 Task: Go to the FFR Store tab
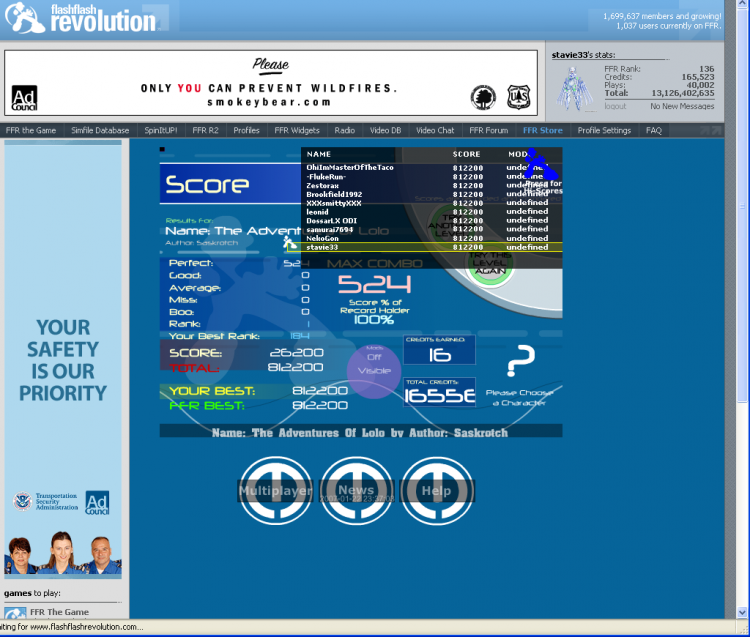click(542, 130)
